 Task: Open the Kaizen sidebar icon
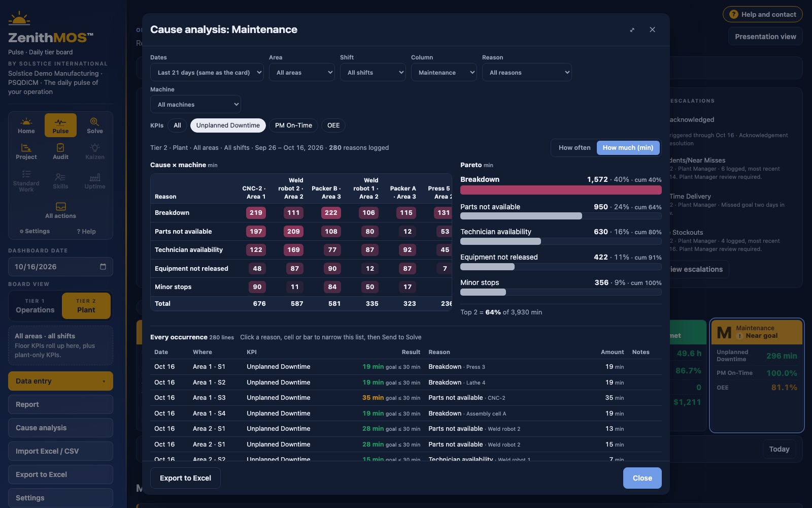[95, 151]
